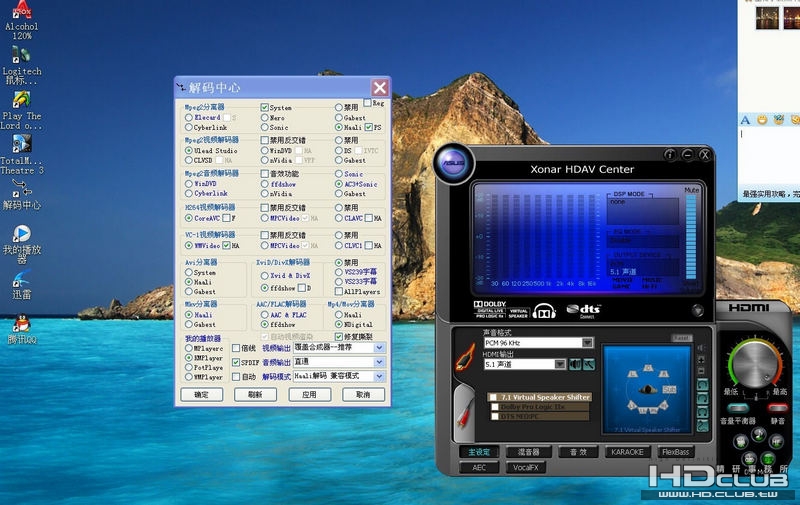This screenshot has height=505, width=800.
Task: Click font A icon in chat window
Action: (745, 120)
